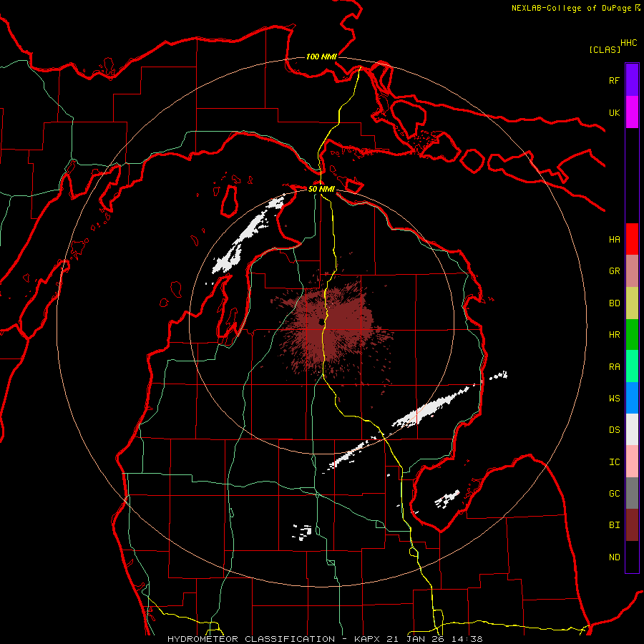Image resolution: width=644 pixels, height=644 pixels.
Task: Click the '21 JAN 26' date text
Action: (x=416, y=639)
